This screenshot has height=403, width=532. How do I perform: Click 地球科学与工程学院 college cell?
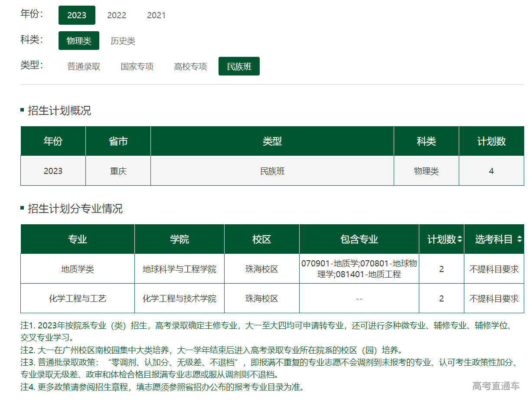coord(179,269)
